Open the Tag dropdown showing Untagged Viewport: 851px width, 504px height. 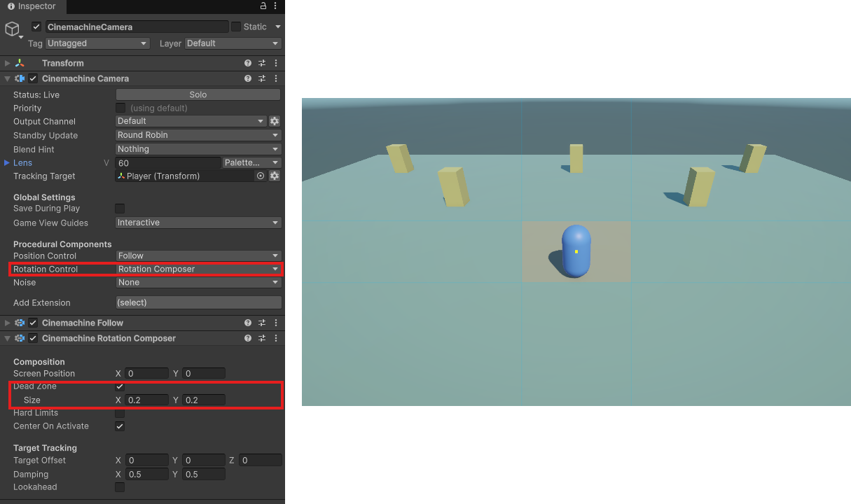point(97,43)
